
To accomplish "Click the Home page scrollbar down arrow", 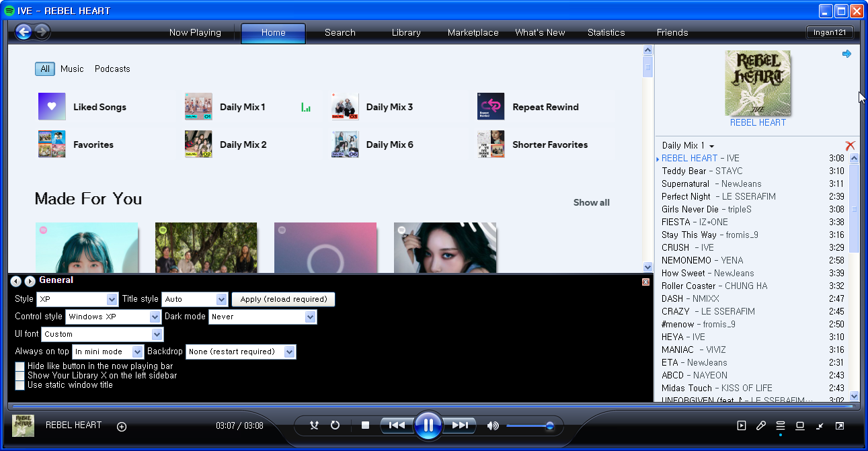I will [x=648, y=267].
